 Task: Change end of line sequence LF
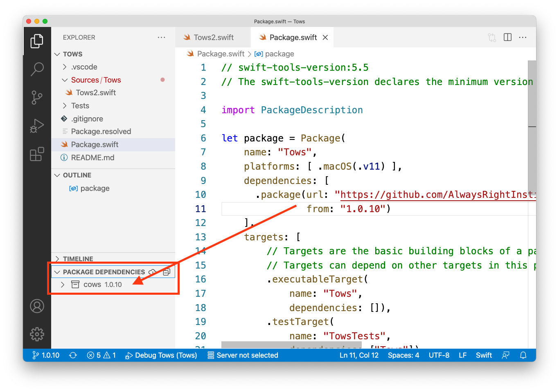(x=462, y=355)
